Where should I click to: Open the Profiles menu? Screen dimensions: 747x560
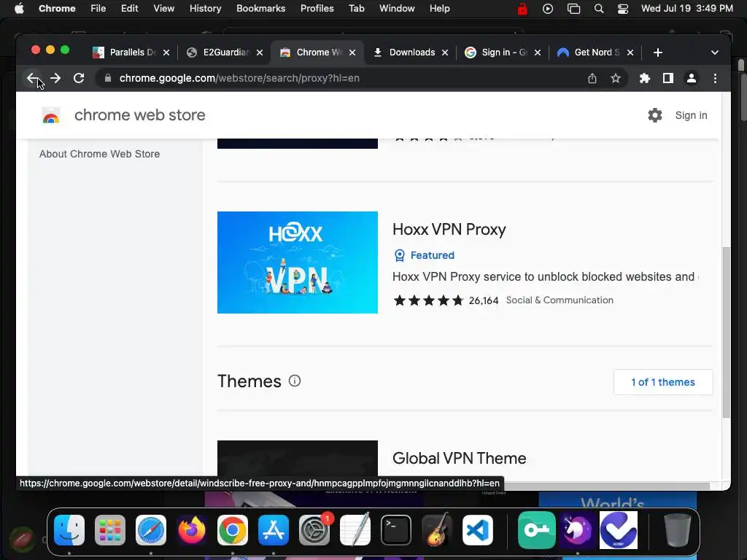point(317,9)
